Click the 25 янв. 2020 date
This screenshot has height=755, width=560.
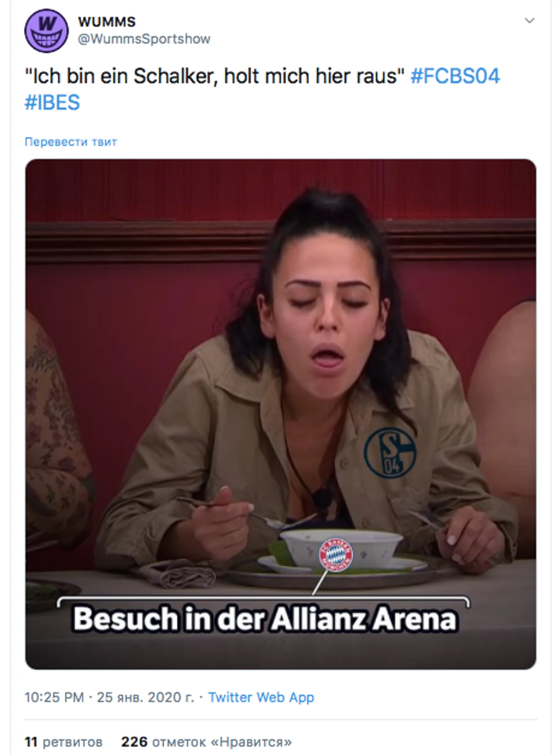146,697
